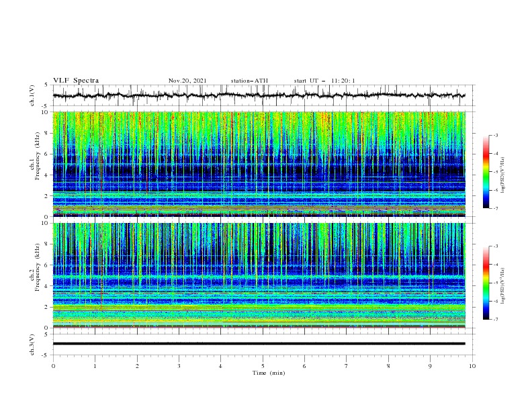Click the ch.1 log(PSD) colorbar label

click(502, 175)
